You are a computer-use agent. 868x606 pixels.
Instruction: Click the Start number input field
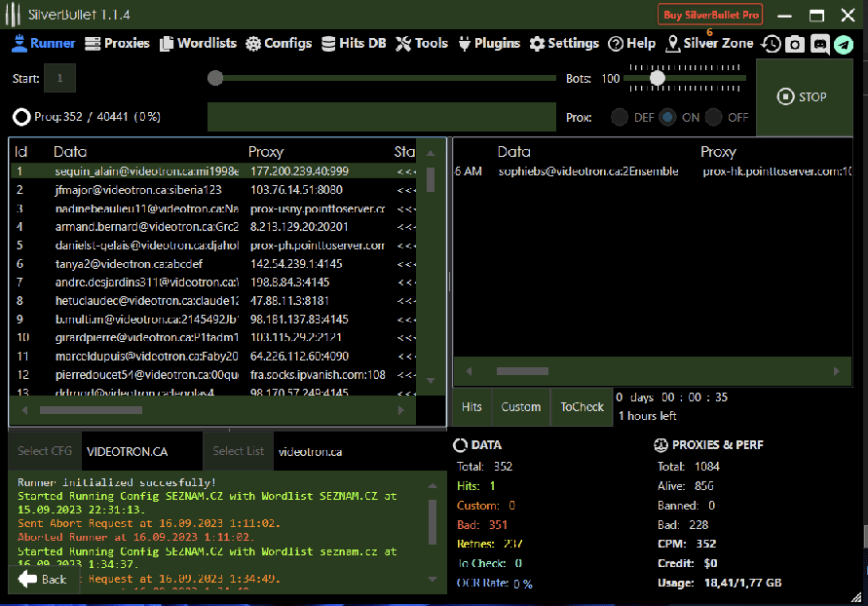[59, 78]
